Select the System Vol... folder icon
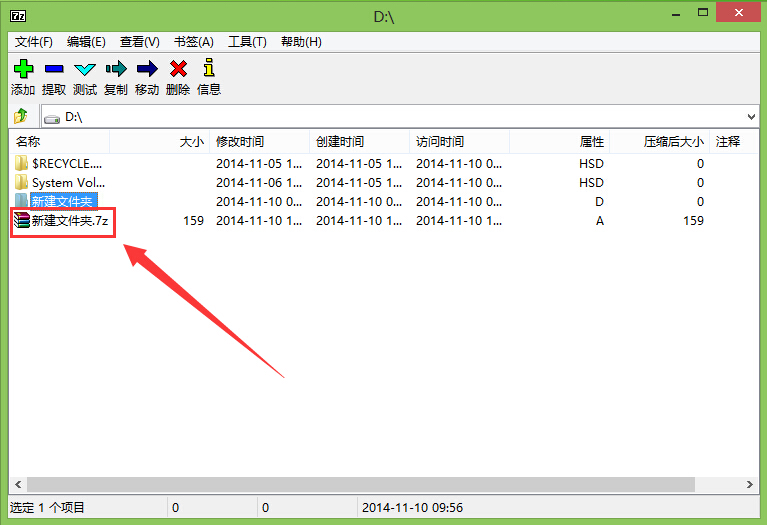This screenshot has width=767, height=525. click(21, 182)
